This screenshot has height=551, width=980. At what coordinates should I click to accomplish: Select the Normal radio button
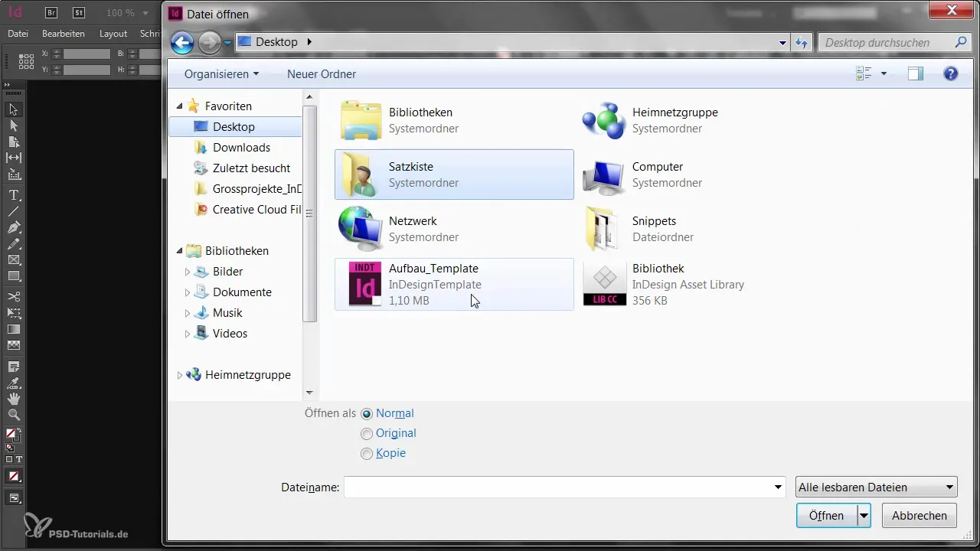coord(367,413)
